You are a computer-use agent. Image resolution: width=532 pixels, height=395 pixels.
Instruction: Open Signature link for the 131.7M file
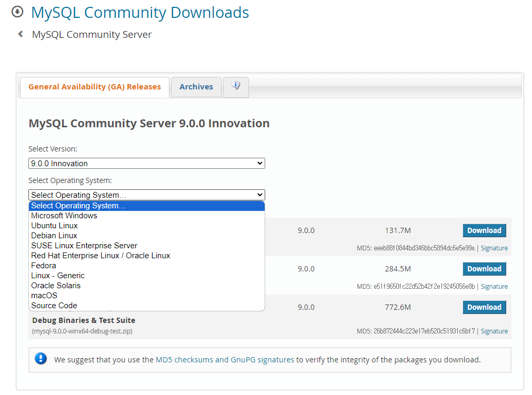[494, 248]
